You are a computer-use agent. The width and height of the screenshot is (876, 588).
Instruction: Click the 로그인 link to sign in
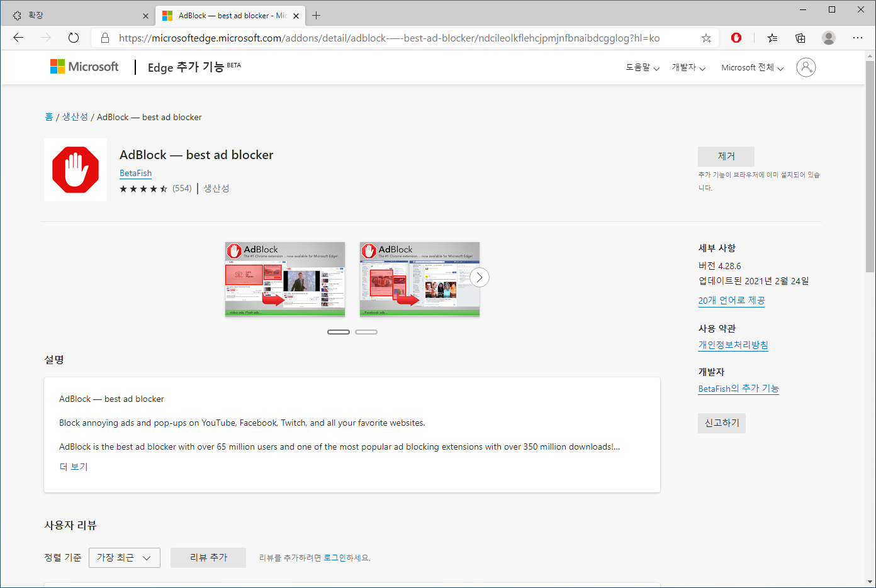pyautogui.click(x=335, y=558)
